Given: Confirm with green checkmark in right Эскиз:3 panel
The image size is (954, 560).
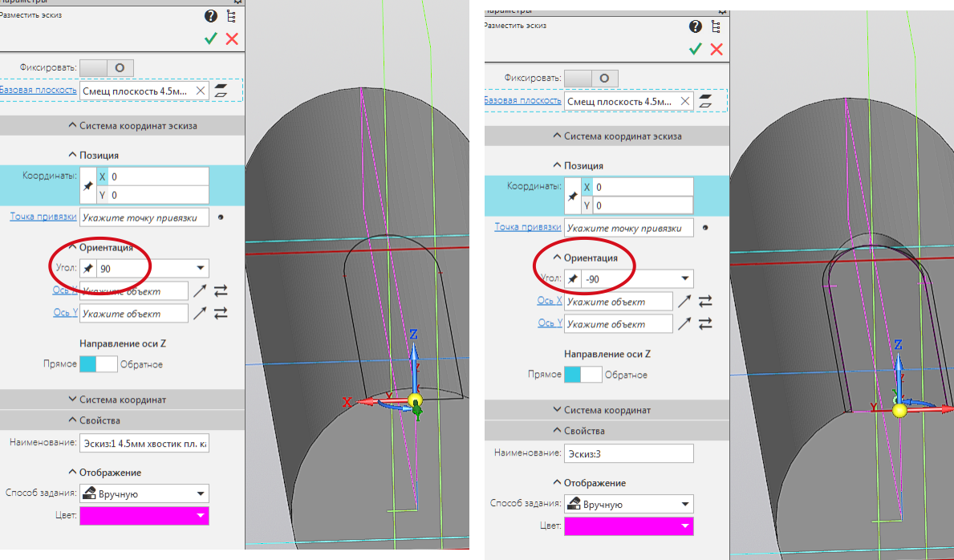Looking at the screenshot, I should [x=696, y=49].
